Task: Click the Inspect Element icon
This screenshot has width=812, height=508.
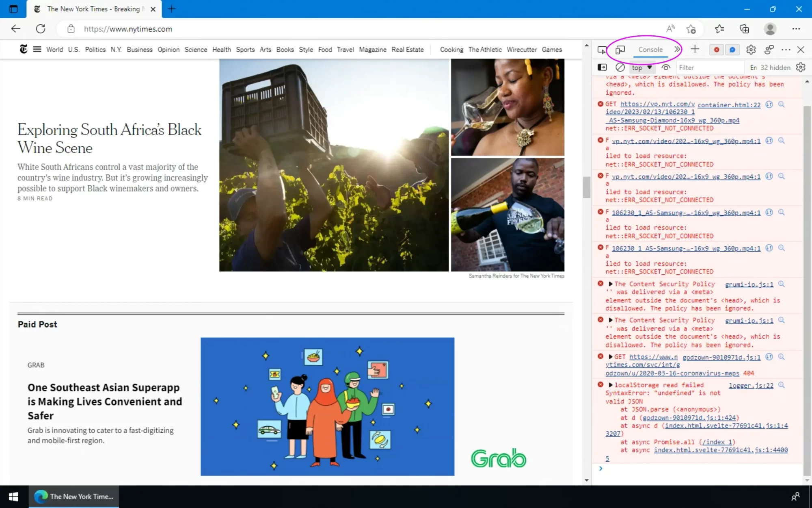Action: (601, 49)
